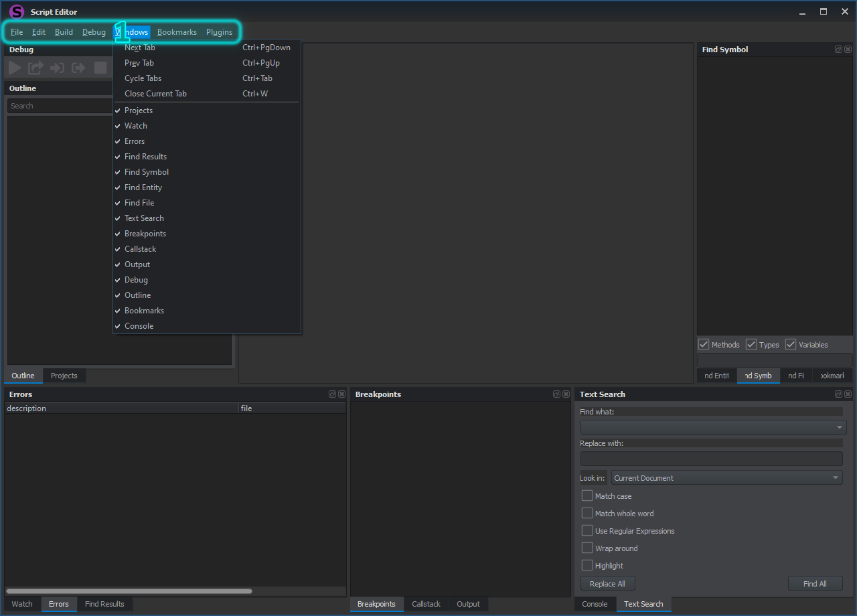Undock the Find Symbol panel via its float icon
Image resolution: width=857 pixels, height=616 pixels.
838,49
